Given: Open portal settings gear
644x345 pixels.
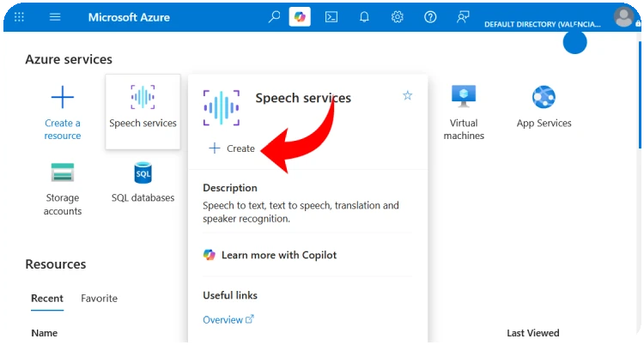Looking at the screenshot, I should pos(397,17).
